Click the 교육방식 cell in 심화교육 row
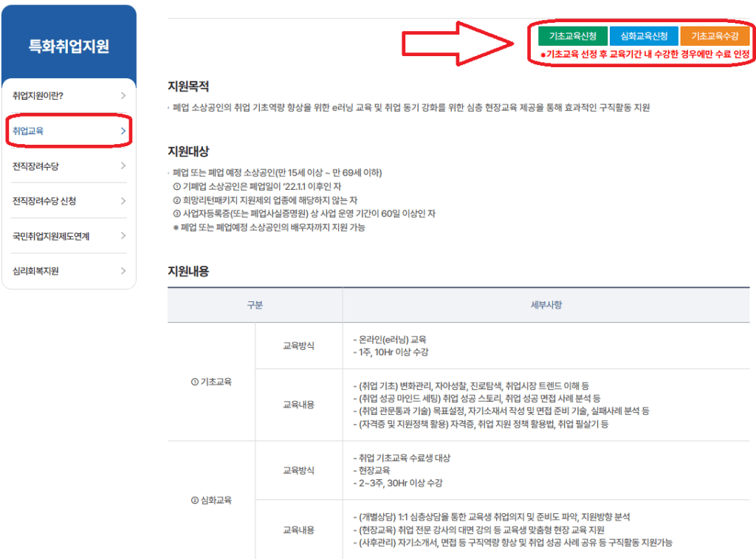 click(x=298, y=470)
